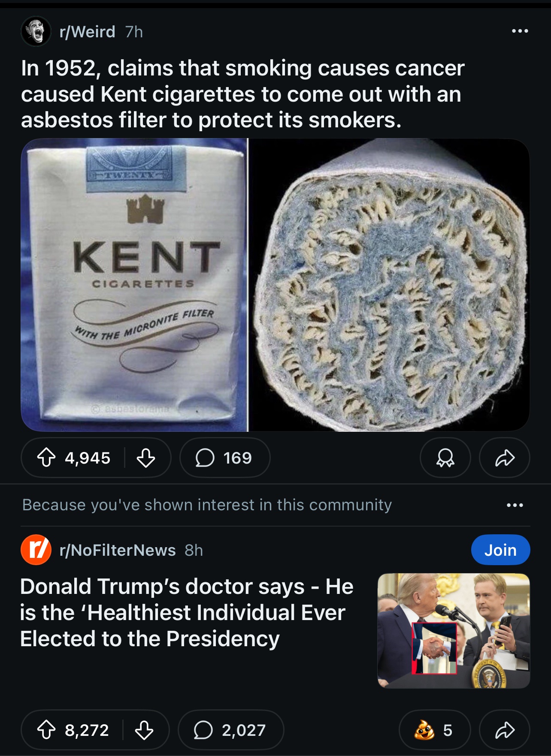Downvote the NoFilterNews Trump post
This screenshot has width=551, height=756.
coord(144,730)
